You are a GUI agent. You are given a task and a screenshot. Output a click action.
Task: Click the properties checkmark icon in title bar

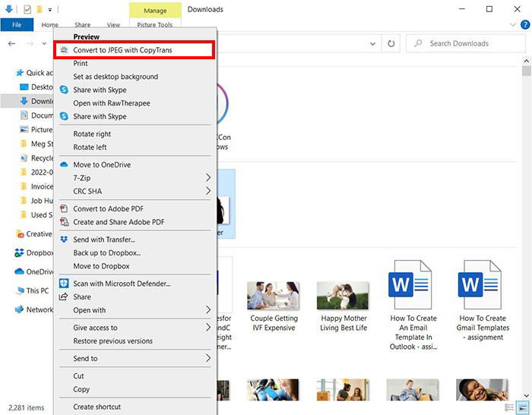tap(27, 9)
